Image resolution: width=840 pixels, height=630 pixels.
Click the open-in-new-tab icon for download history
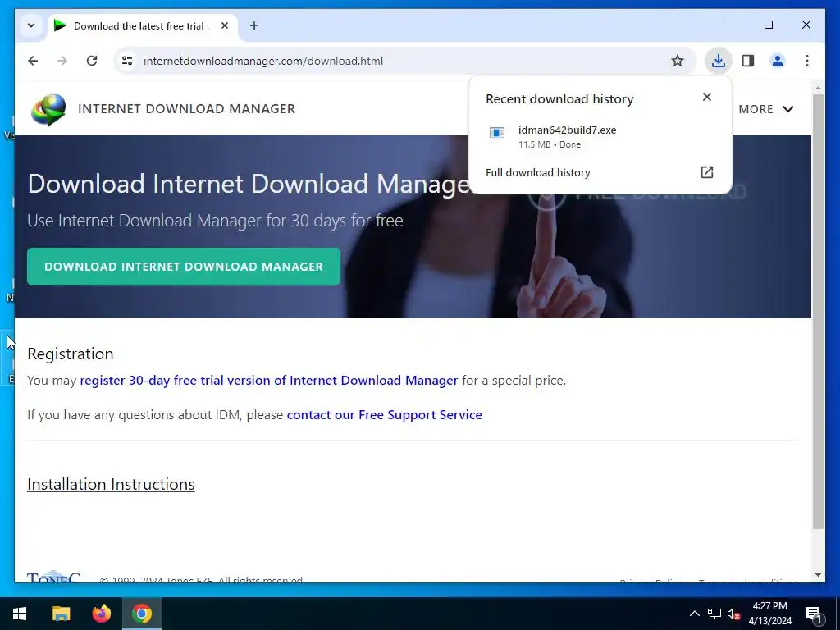coord(707,172)
